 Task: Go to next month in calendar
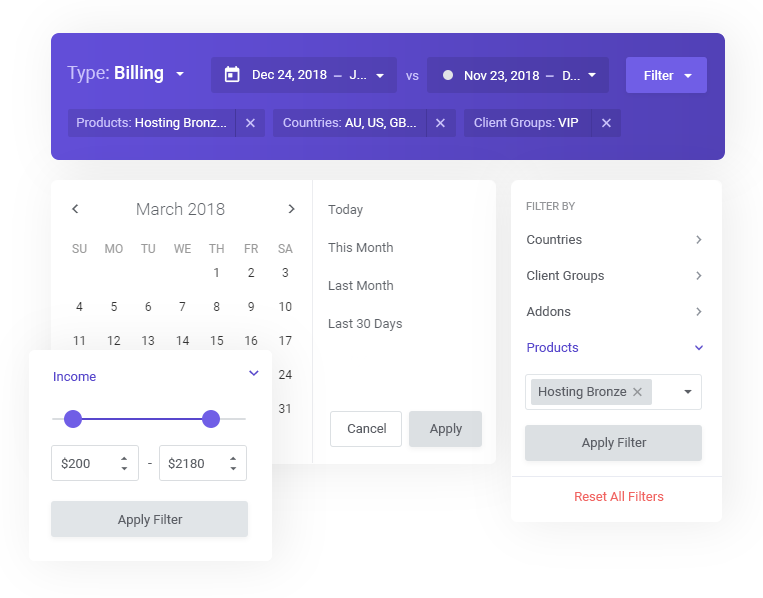[291, 209]
